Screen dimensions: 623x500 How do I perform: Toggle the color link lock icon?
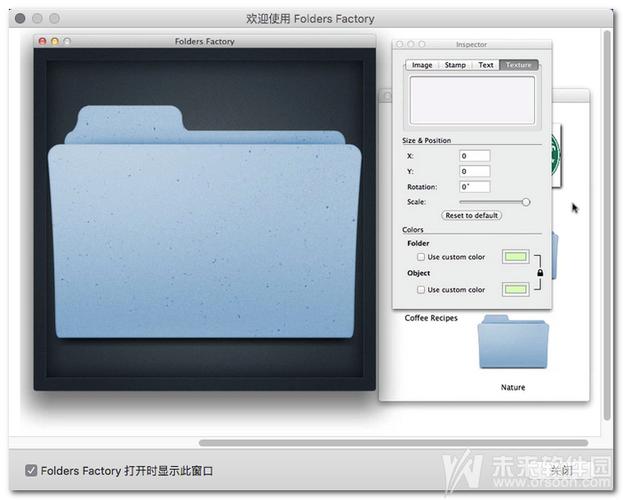[x=540, y=273]
